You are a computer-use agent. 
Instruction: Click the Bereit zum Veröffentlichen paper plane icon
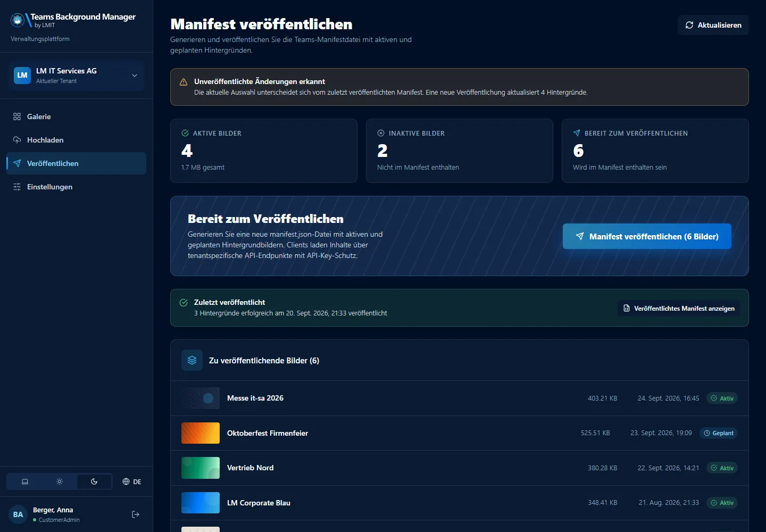point(577,133)
